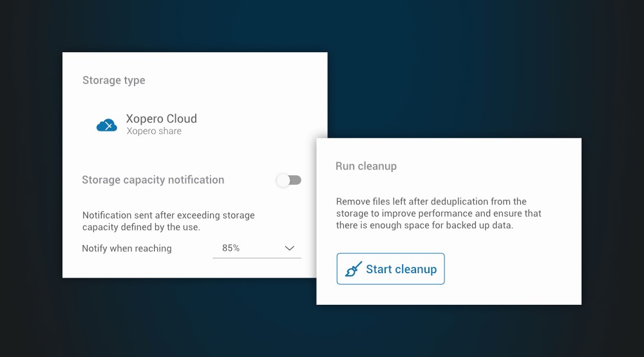Expand the chevron arrow beside 85%
Screen dimensions: 644x357
point(290,248)
